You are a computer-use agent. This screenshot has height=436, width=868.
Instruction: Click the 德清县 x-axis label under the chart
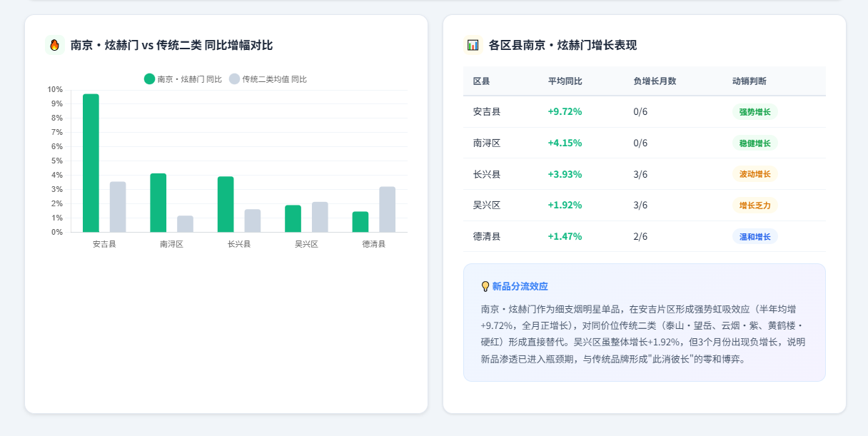point(373,244)
